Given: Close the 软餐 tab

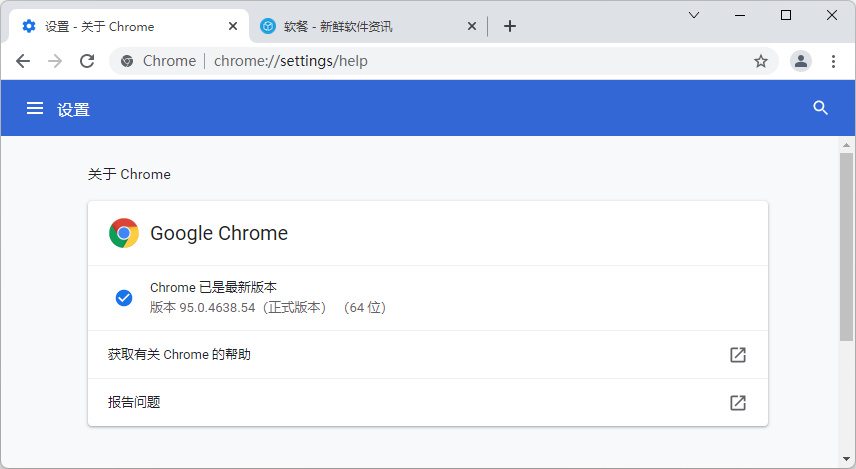Looking at the screenshot, I should [x=472, y=26].
